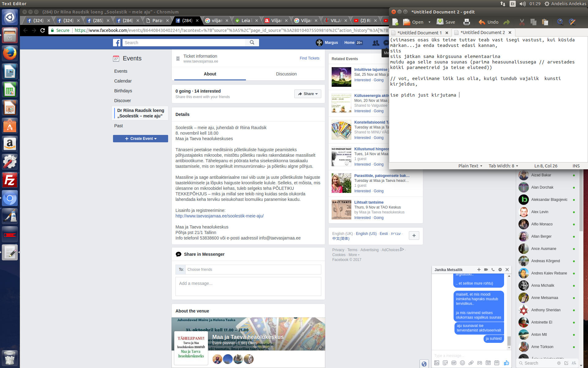Open the Share dropdown for the event
Screen dimensions: 588x368
coord(308,94)
